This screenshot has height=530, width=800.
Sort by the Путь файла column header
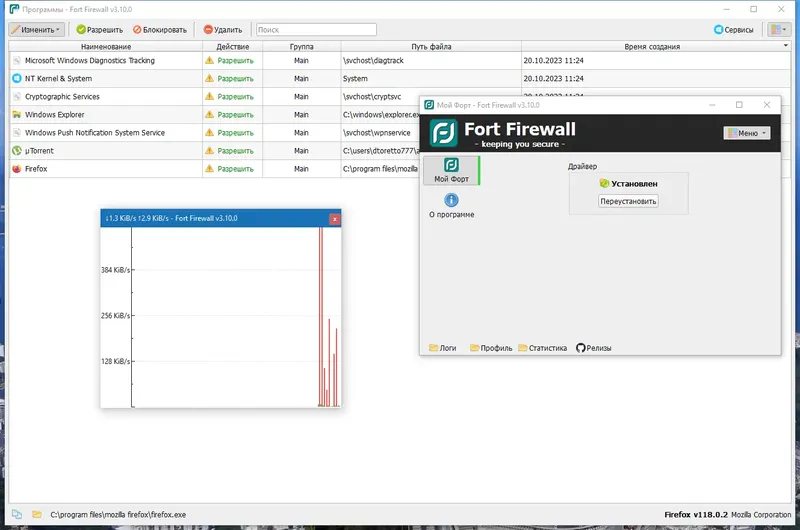[x=431, y=46]
